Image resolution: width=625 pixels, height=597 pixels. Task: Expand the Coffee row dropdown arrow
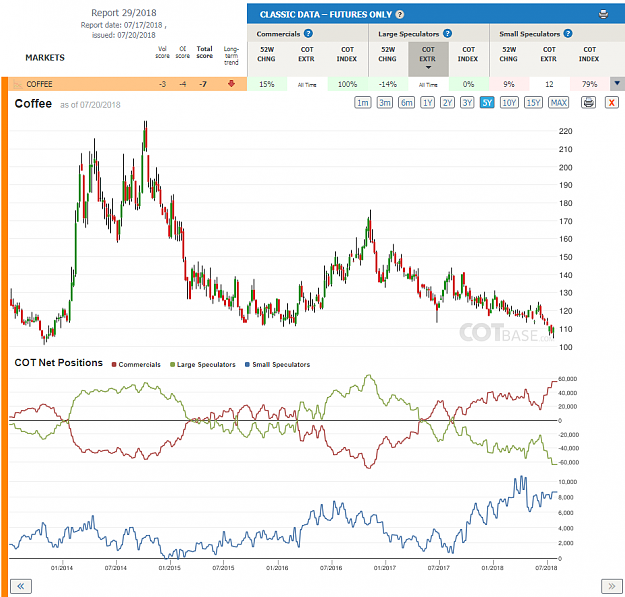coord(617,84)
